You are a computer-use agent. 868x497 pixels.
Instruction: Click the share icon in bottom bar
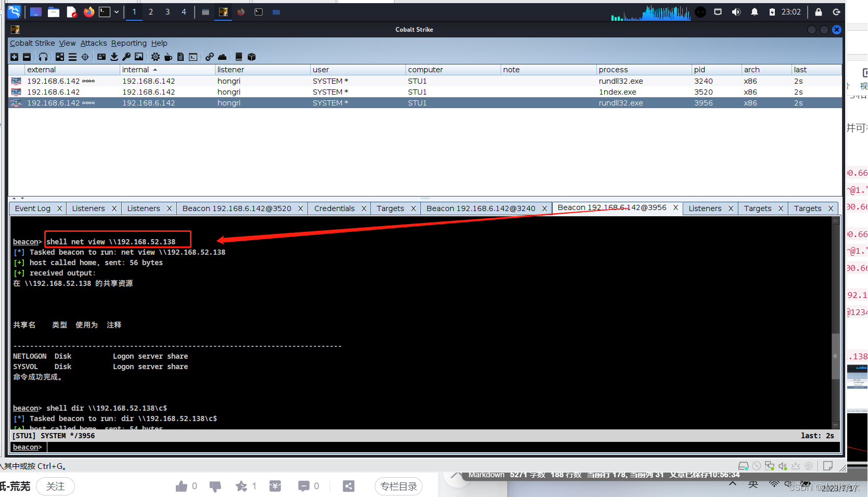(x=349, y=486)
